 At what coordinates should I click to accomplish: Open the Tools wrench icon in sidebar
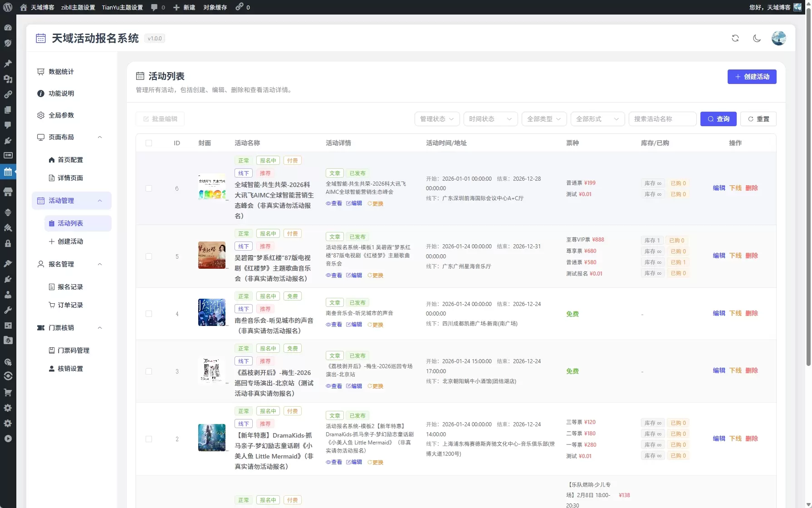coord(8,310)
